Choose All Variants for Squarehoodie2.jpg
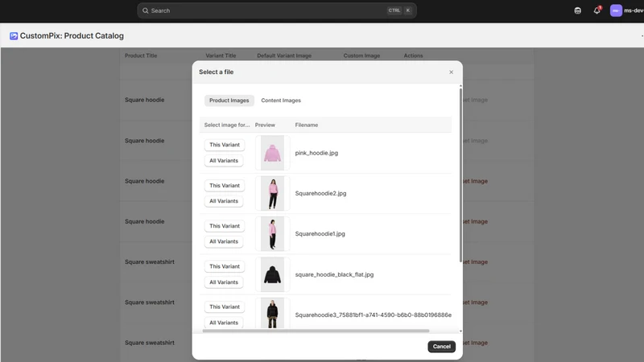644x362 pixels. tap(224, 201)
